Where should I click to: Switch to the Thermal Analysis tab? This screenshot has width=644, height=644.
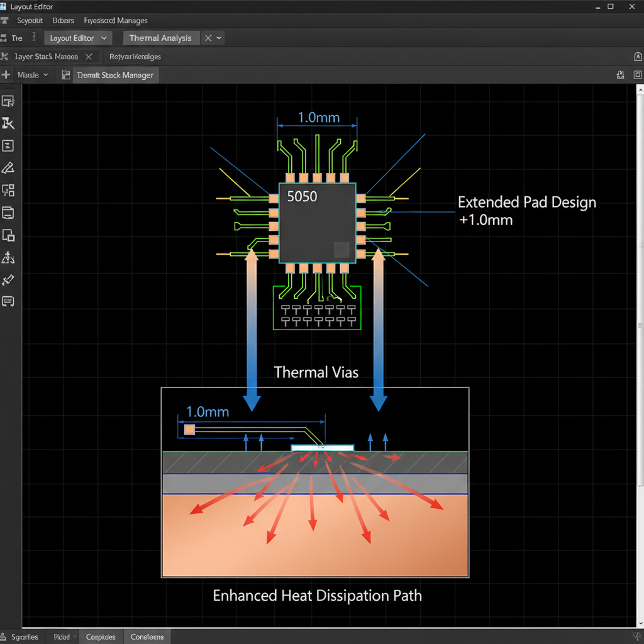pyautogui.click(x=160, y=38)
